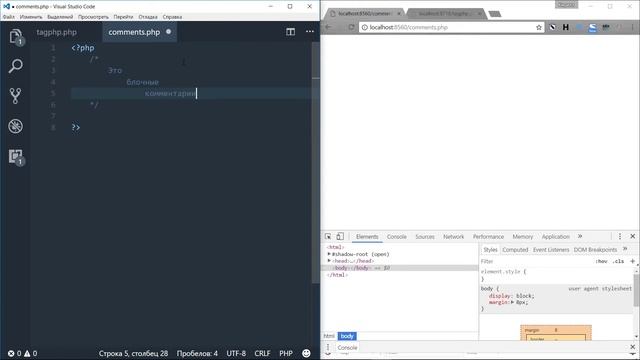Reload the page in Chrome

351,27
